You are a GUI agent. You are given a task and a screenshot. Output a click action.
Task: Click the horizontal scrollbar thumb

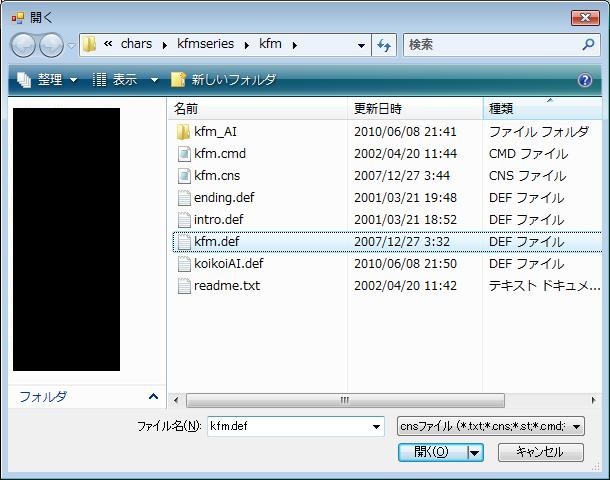click(345, 400)
